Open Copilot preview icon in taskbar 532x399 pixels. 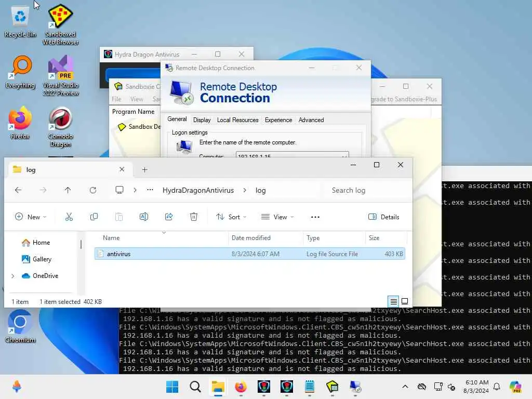(x=516, y=387)
